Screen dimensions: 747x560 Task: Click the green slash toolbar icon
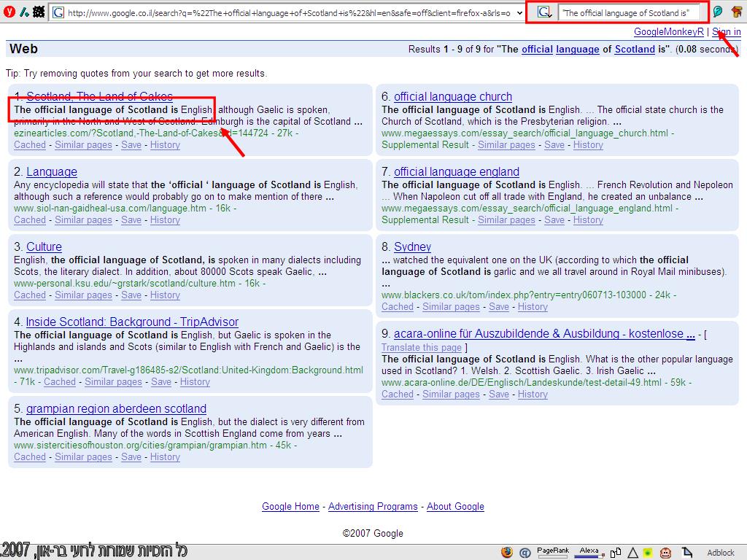click(24, 12)
